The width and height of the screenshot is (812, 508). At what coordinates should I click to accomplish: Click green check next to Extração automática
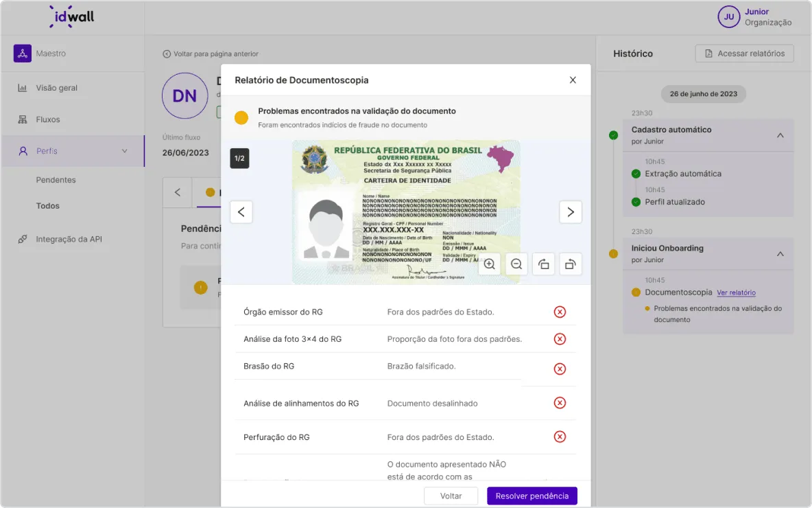(636, 174)
